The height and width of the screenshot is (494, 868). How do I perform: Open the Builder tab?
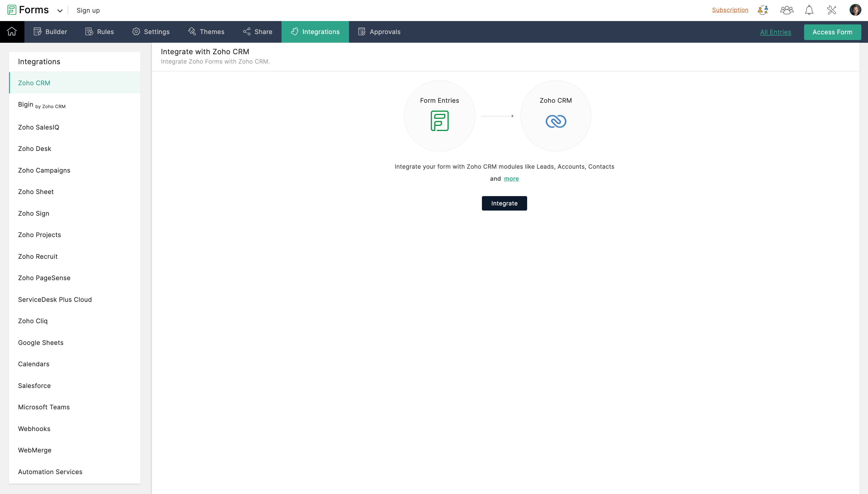pyautogui.click(x=50, y=32)
